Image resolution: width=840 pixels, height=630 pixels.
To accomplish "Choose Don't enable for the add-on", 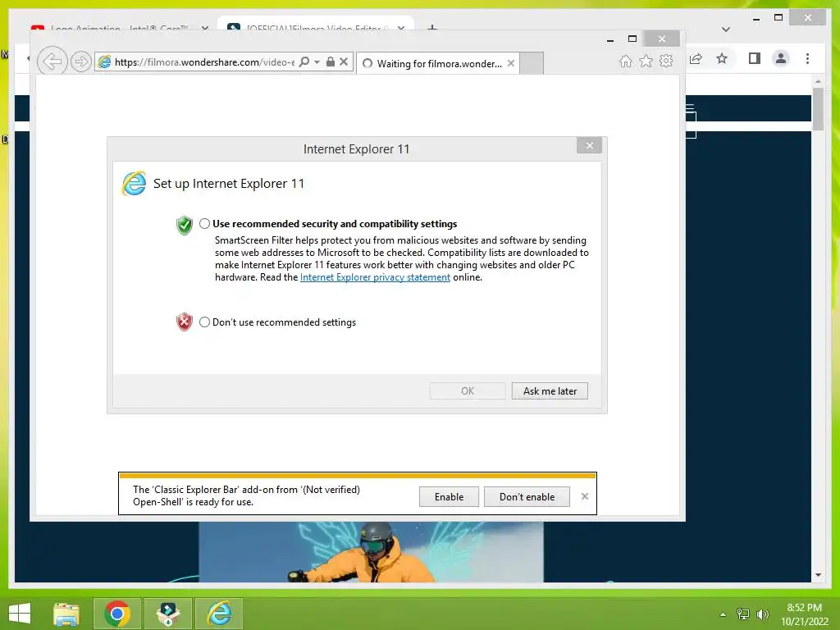I will coord(527,496).
